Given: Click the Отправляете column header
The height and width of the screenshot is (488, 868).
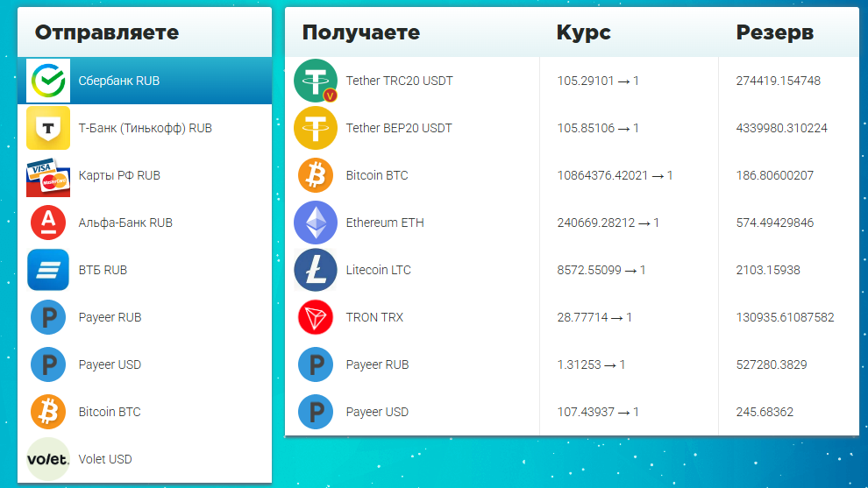Looking at the screenshot, I should [107, 32].
